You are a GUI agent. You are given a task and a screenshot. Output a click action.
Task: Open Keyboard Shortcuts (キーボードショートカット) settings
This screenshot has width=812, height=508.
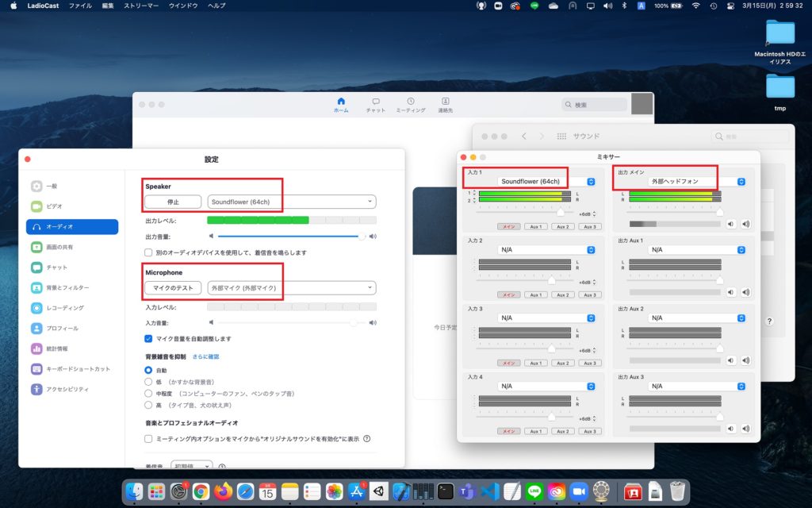pos(71,369)
